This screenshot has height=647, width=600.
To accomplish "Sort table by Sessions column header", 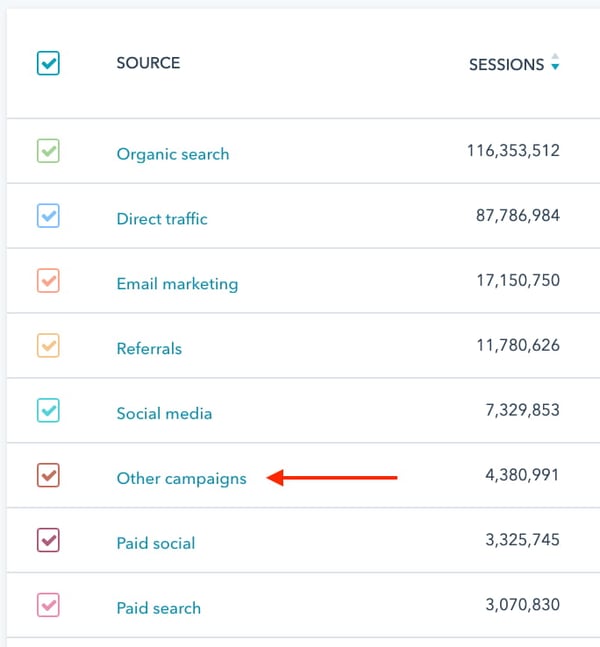I will pos(506,65).
